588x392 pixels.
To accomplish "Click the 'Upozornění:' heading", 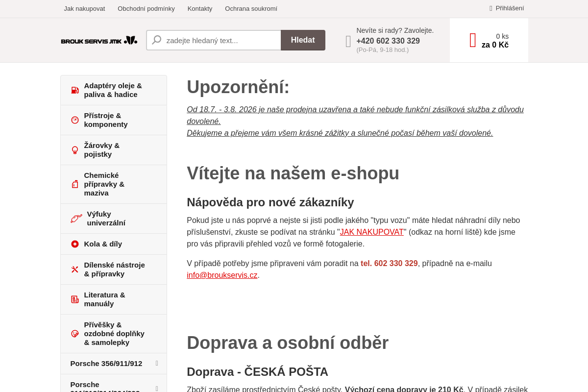I will pyautogui.click(x=238, y=87).
